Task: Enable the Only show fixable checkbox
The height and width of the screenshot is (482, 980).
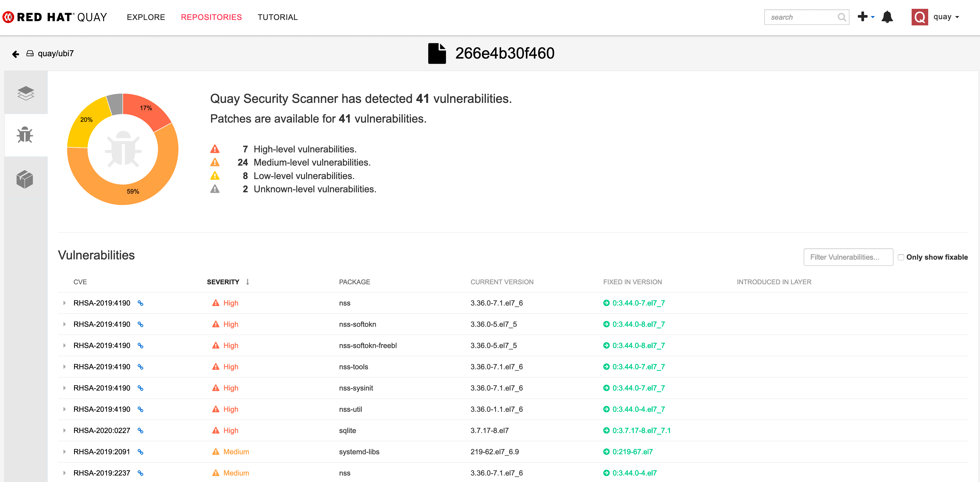Action: point(901,257)
